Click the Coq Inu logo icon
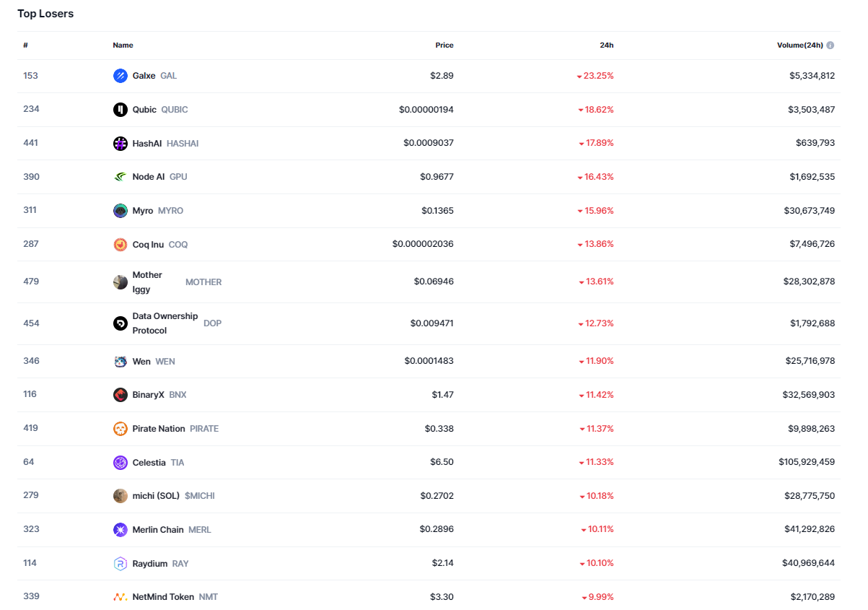The width and height of the screenshot is (868, 610). [120, 245]
